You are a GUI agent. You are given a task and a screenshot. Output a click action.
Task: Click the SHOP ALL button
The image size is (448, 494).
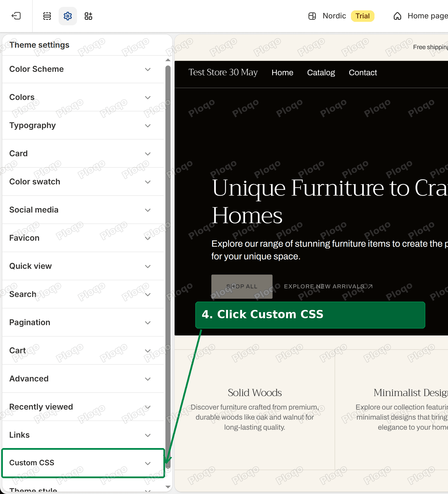point(242,286)
